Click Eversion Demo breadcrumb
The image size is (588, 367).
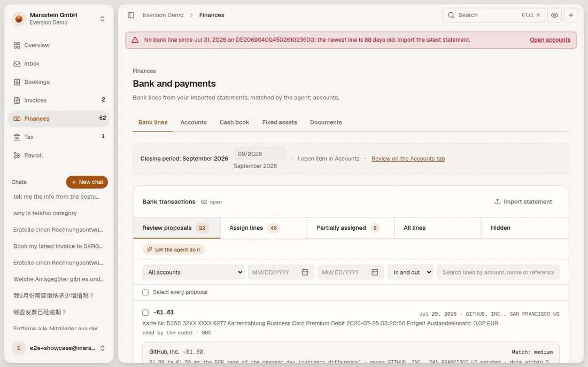point(163,15)
